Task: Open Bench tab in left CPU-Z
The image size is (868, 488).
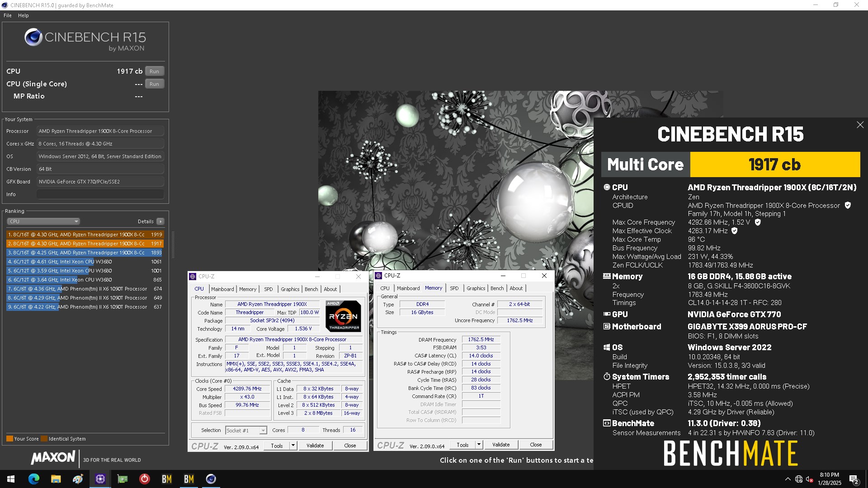Action: pos(311,289)
